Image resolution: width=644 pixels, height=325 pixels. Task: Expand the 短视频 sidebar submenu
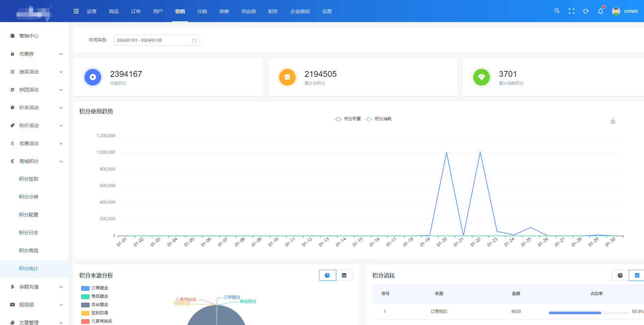tap(61, 305)
